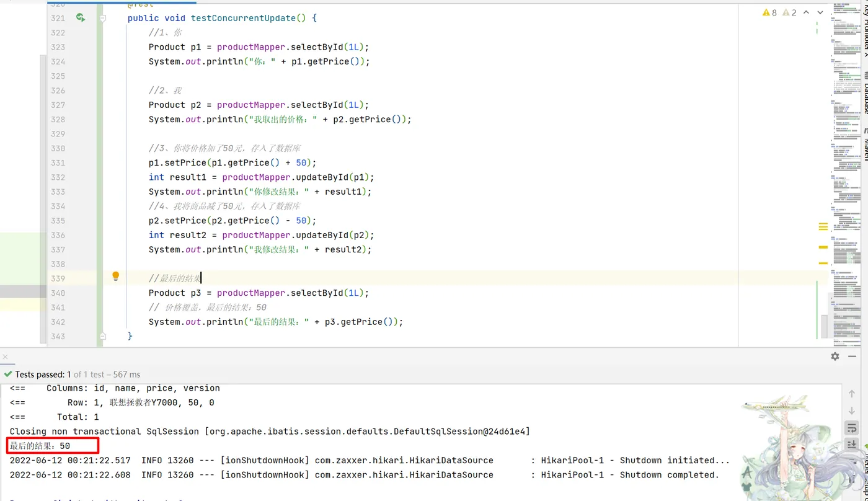Click println '我取出的价格：' line 328
Screen dimensions: 868x501
(280, 119)
